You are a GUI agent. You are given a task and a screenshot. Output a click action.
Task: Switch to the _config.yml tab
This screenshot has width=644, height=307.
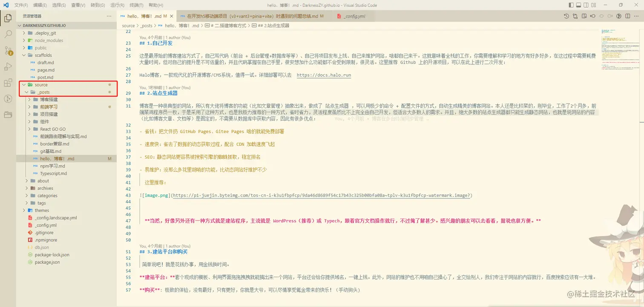(x=351, y=16)
